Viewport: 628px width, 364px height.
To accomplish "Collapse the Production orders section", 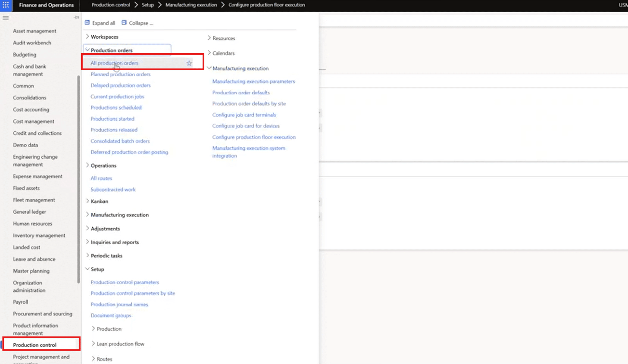I will coord(87,50).
